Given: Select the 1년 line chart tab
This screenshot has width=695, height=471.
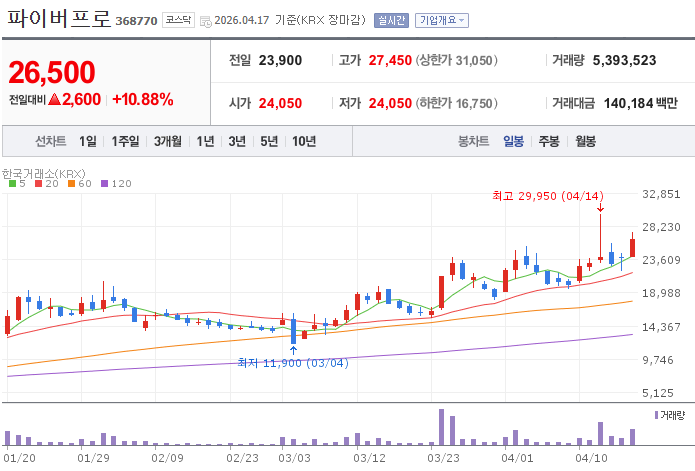Looking at the screenshot, I should point(205,141).
